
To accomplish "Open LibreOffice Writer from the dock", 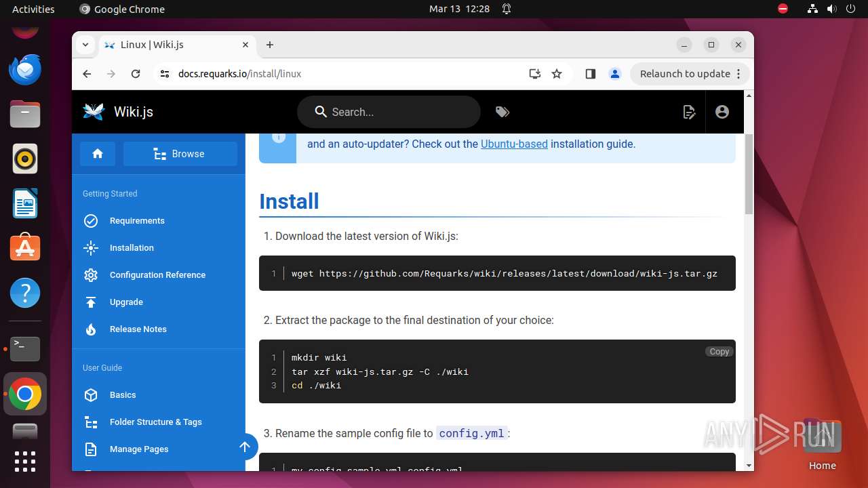I will 25,204.
